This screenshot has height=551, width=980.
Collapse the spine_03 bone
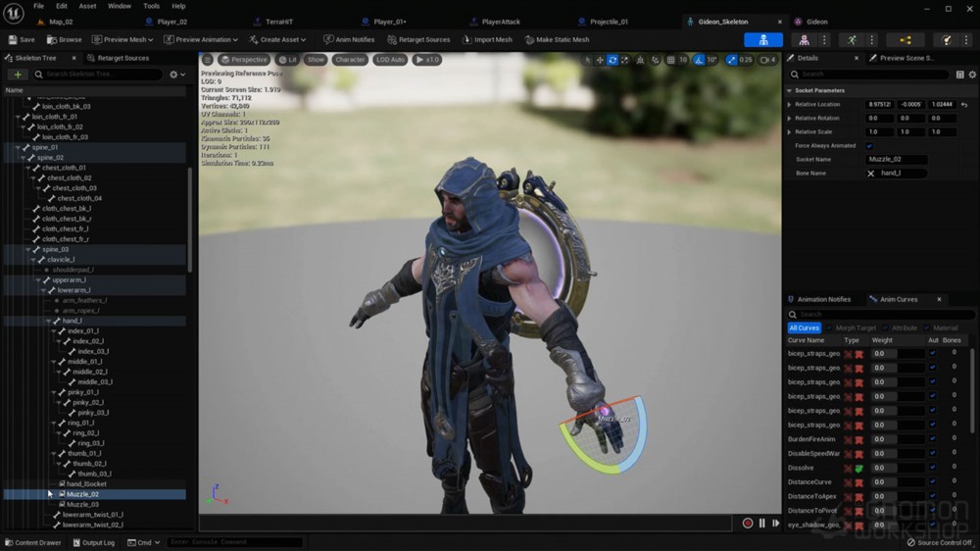(x=28, y=250)
